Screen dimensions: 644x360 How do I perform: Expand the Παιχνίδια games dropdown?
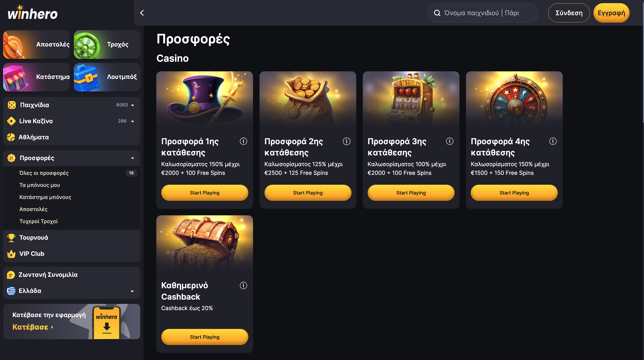133,105
